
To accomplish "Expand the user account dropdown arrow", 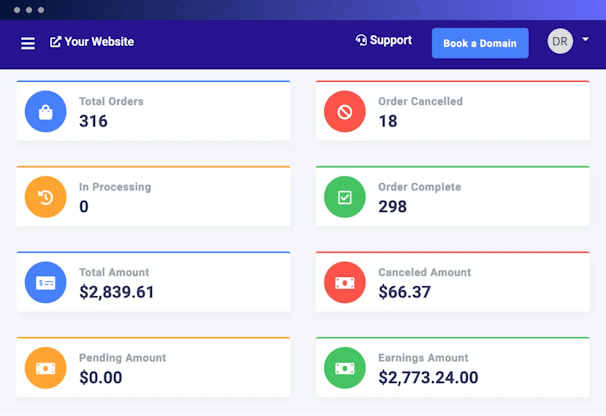I will tap(585, 40).
